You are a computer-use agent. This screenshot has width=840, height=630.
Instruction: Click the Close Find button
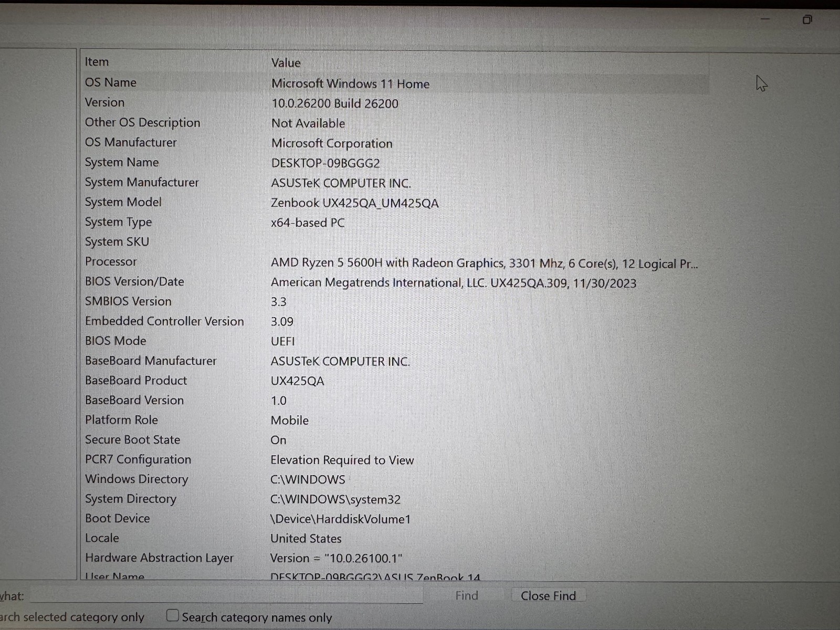click(548, 596)
